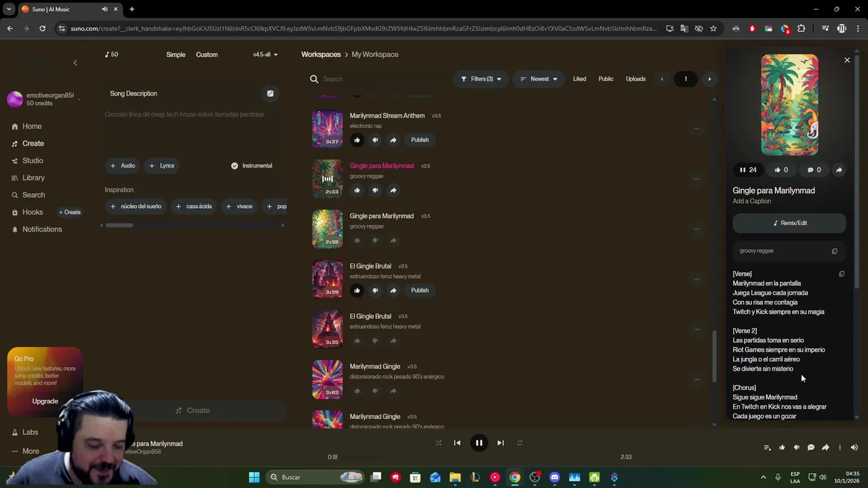The width and height of the screenshot is (868, 488).
Task: Like the El Gingle Brutal 3:59 song
Action: tap(357, 290)
